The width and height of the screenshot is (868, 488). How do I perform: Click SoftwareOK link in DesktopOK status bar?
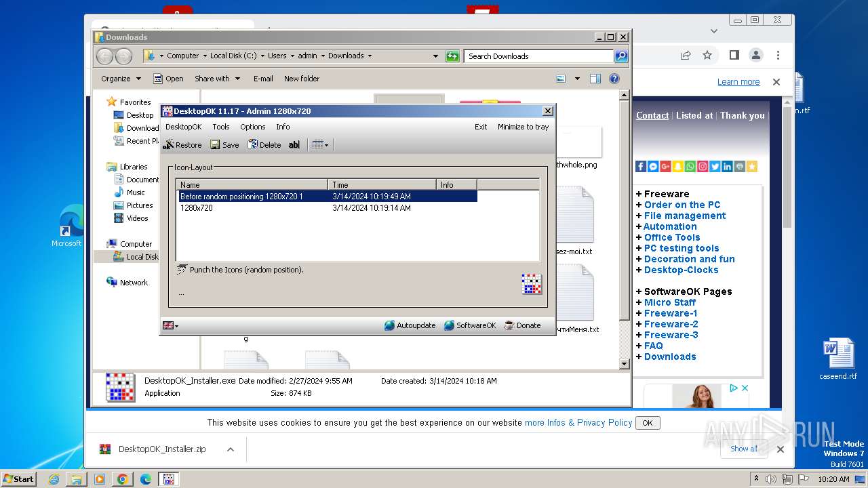click(x=470, y=325)
